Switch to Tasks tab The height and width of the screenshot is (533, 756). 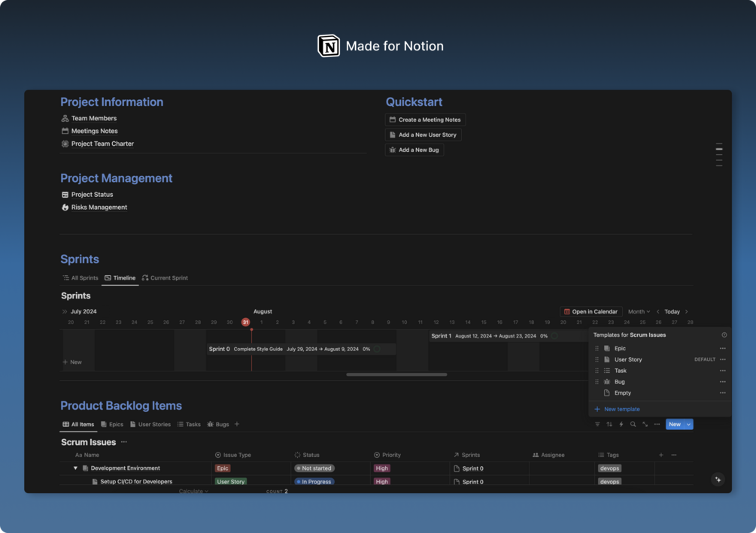click(189, 425)
